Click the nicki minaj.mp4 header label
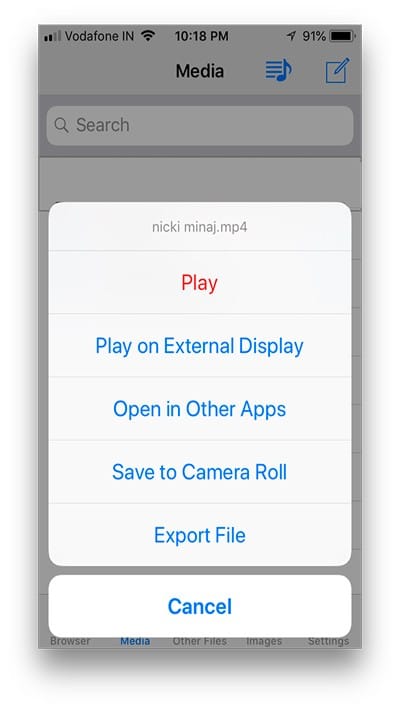This screenshot has width=400, height=710. (200, 227)
